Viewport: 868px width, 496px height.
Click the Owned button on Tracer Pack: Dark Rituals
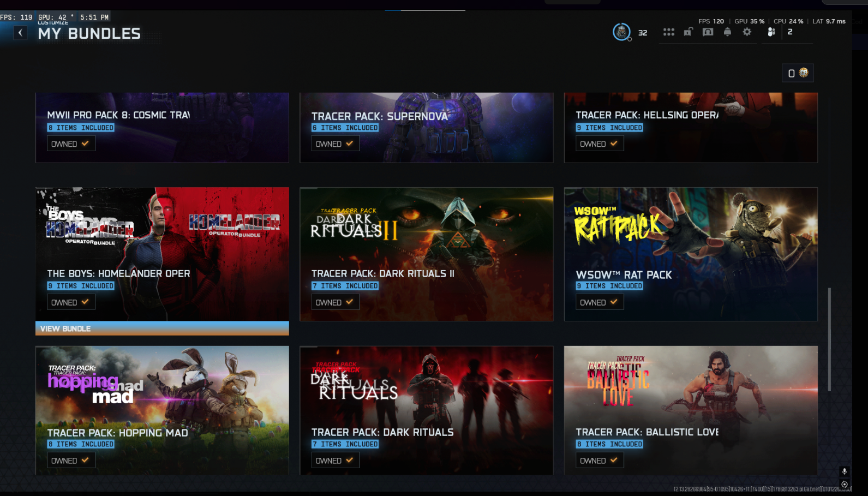point(336,460)
